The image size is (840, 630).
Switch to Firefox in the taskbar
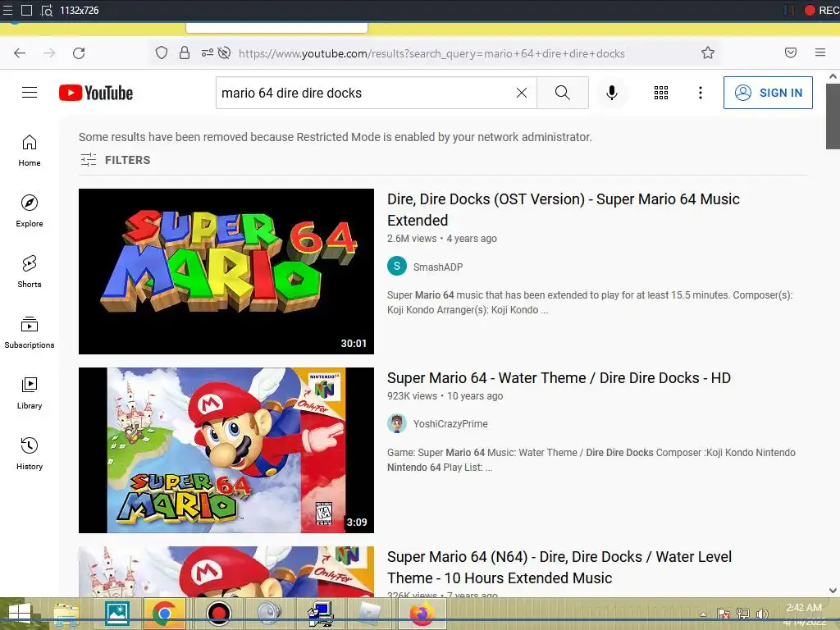pyautogui.click(x=422, y=614)
